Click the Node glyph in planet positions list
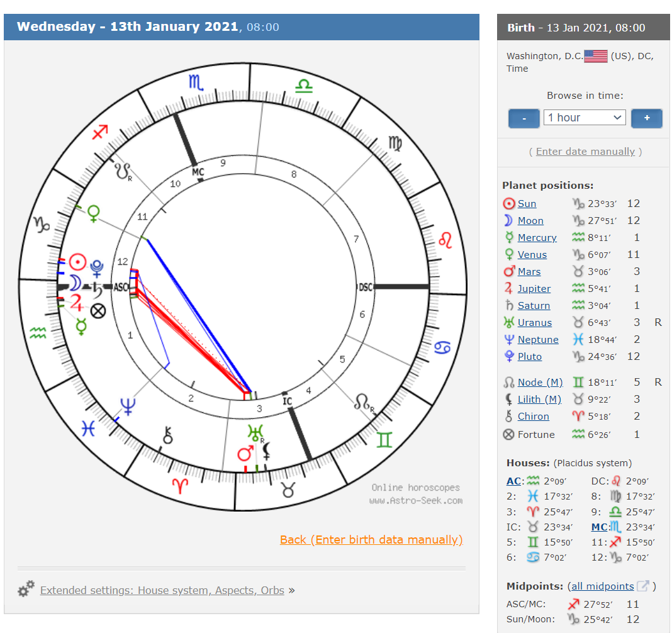This screenshot has width=672, height=633. [x=508, y=383]
